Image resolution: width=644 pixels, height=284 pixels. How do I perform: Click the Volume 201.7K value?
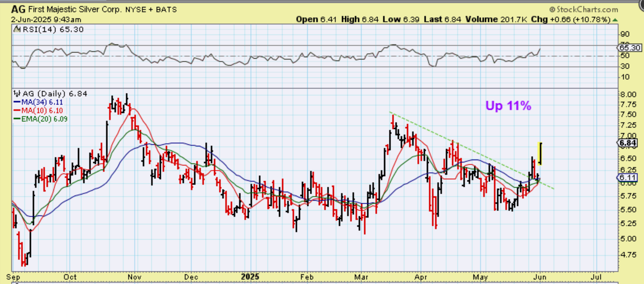[x=496, y=19]
